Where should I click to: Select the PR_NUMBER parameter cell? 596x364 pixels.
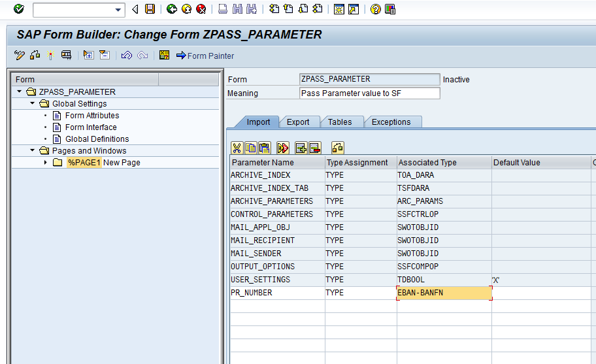(x=278, y=293)
